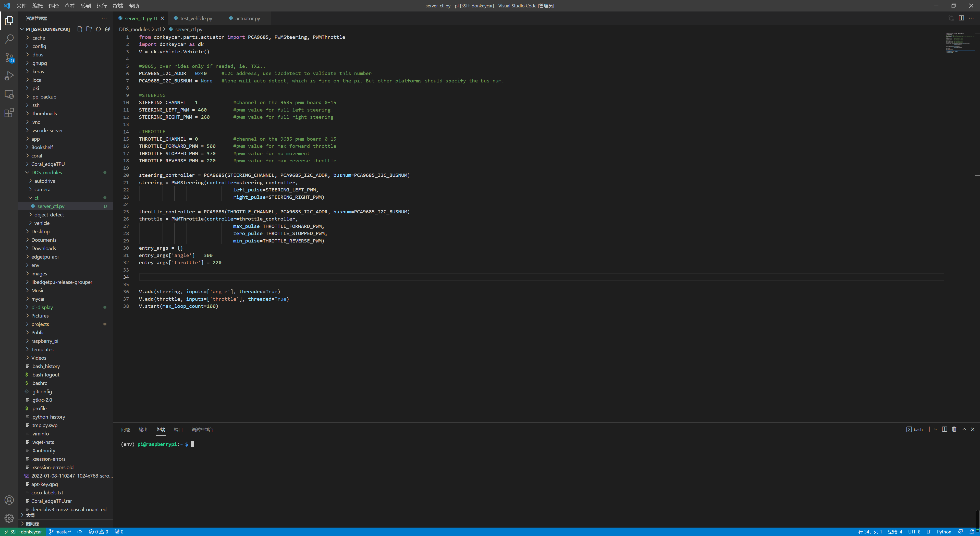Switch to the test_vehicle.py tab
980x536 pixels.
196,18
